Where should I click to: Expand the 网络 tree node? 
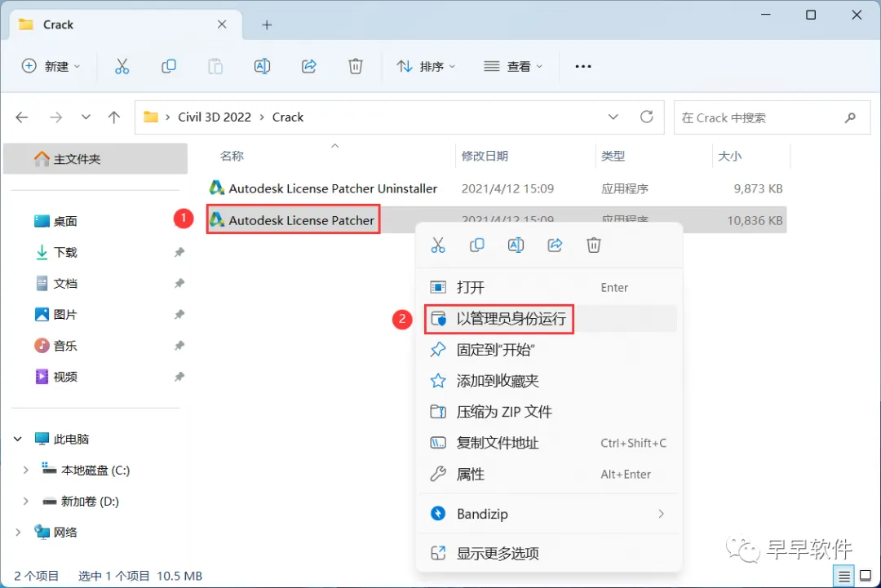click(18, 532)
